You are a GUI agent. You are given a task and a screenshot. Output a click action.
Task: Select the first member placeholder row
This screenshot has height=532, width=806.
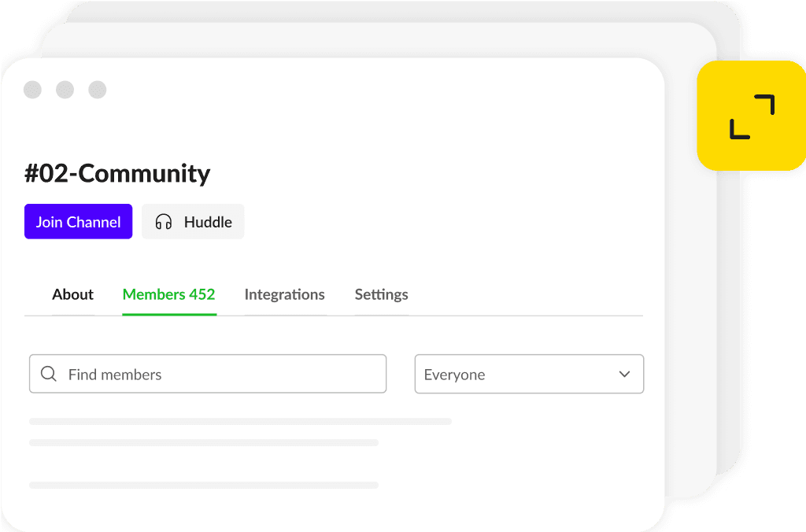click(240, 421)
